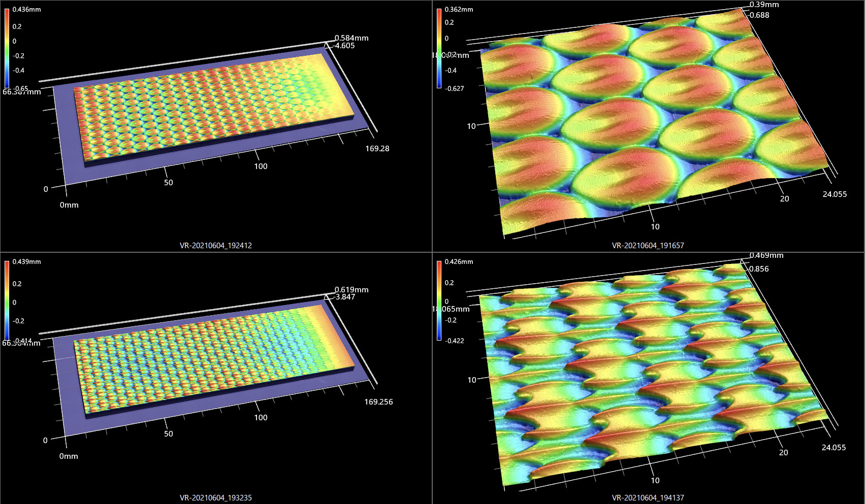This screenshot has width=865, height=504.
Task: Select the full-plate 3D surface in bottom-left view
Action: coord(213,360)
